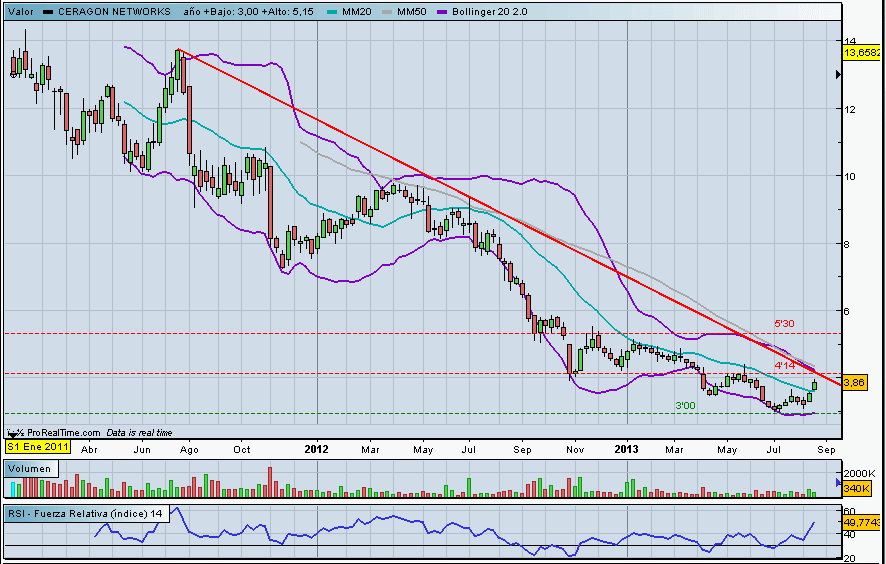Click the 10 value on price axis
The image size is (886, 564).
pyautogui.click(x=849, y=176)
